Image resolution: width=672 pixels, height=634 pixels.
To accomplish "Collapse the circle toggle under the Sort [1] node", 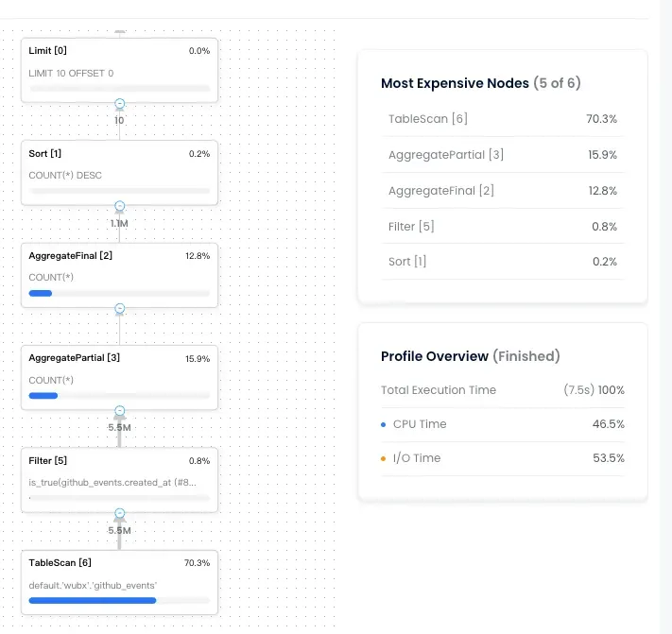I will pyautogui.click(x=120, y=206).
